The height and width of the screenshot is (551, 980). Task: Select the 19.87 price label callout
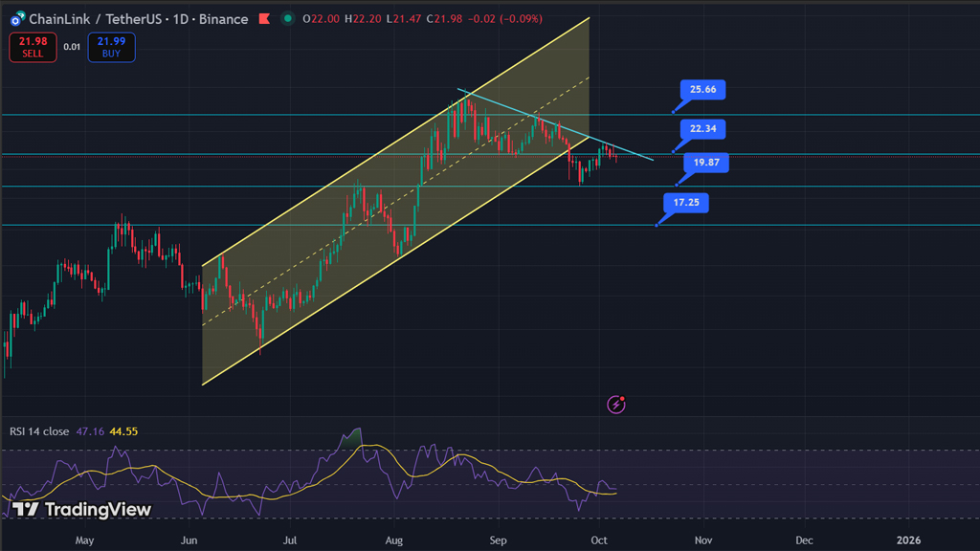click(706, 163)
